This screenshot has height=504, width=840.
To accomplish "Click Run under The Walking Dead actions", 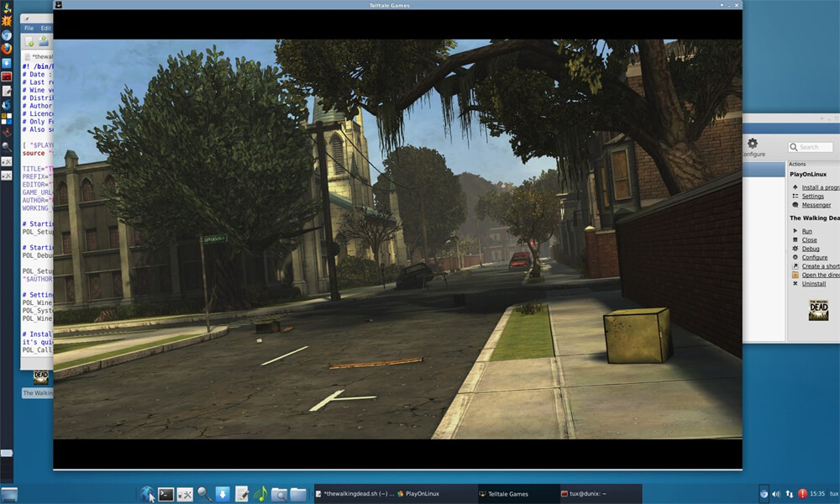I will [x=806, y=231].
